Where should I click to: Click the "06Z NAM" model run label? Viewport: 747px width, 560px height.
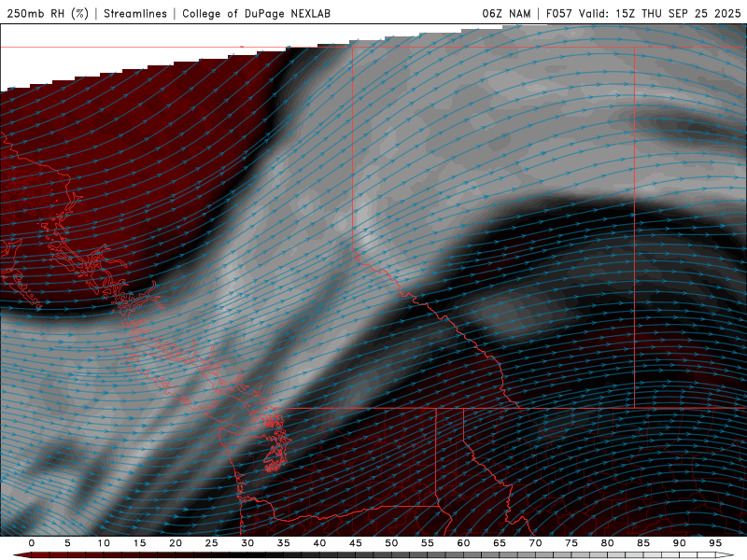click(506, 13)
